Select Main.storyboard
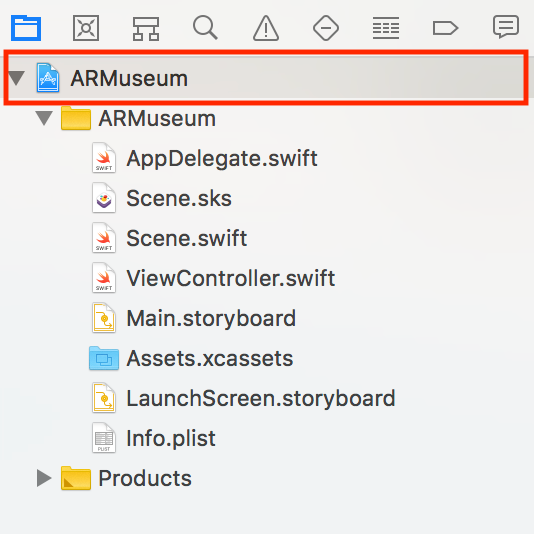Viewport: 534px width, 534px height. pyautogui.click(x=211, y=318)
